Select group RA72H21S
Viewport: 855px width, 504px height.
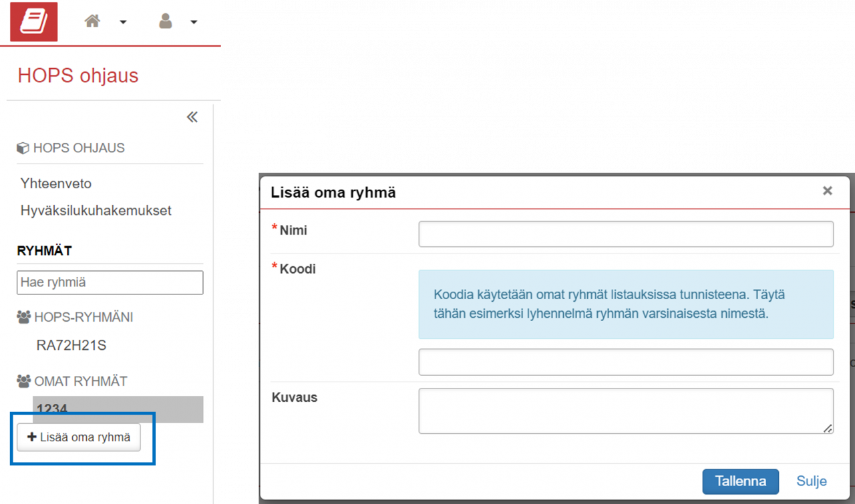point(71,346)
